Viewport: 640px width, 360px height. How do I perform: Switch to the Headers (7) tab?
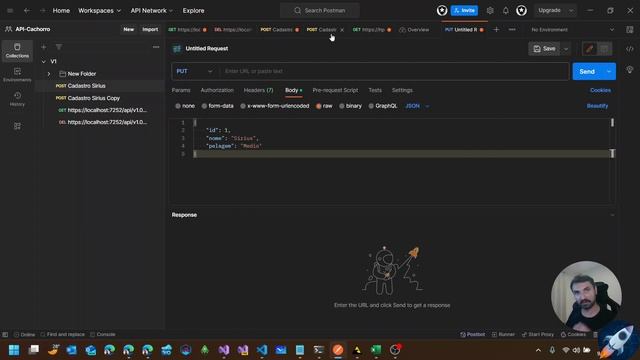click(258, 90)
